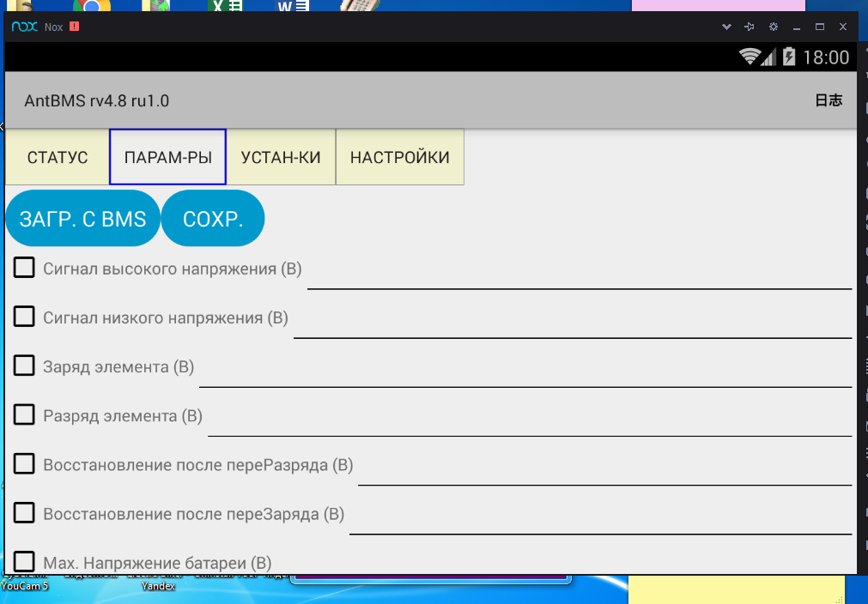Click the Nox pin window icon
868x604 pixels.
(750, 27)
